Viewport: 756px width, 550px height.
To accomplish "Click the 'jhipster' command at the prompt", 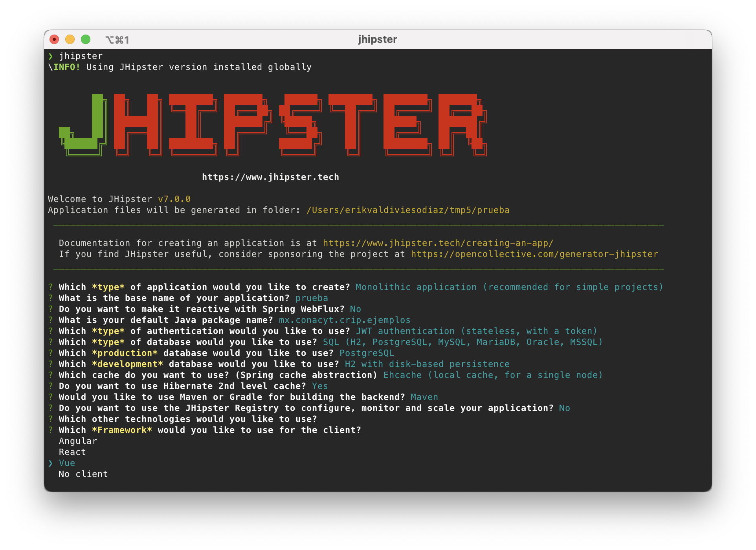I will [x=81, y=56].
